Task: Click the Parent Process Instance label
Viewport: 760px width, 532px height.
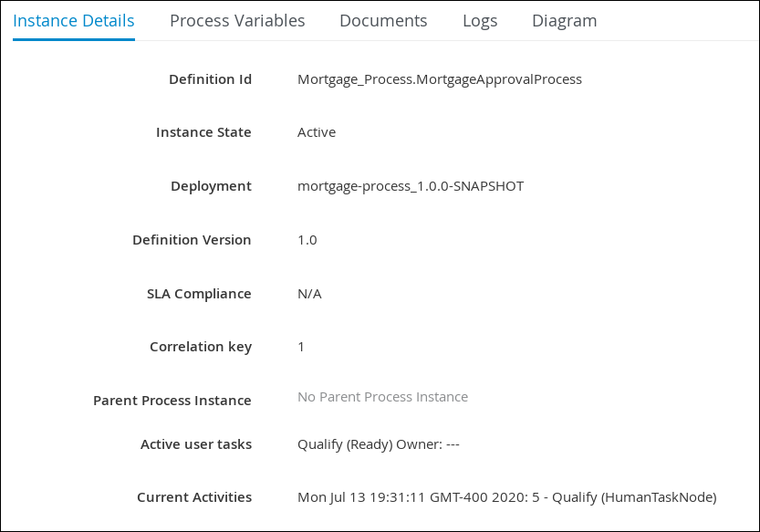Action: (x=172, y=401)
